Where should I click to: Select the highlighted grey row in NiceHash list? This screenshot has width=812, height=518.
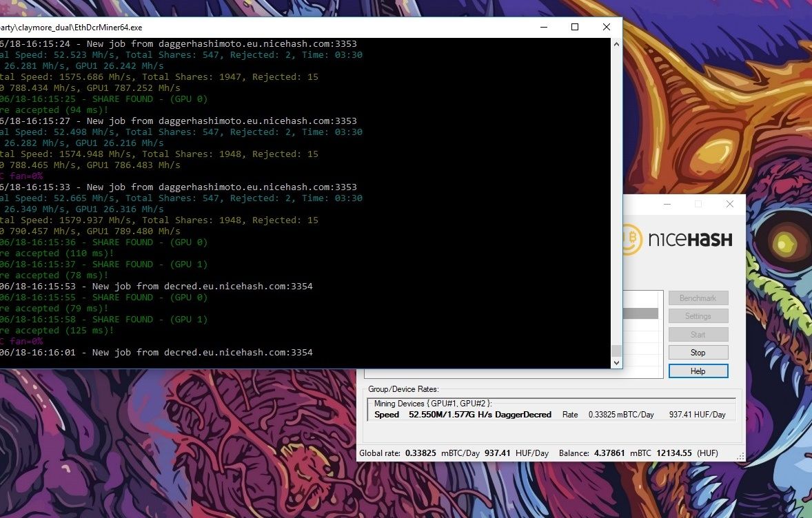(640, 313)
